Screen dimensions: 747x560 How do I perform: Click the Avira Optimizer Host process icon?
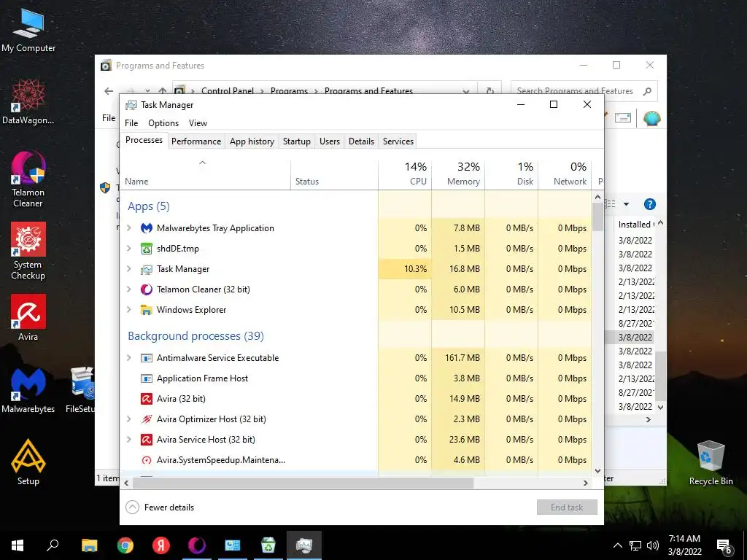click(146, 419)
